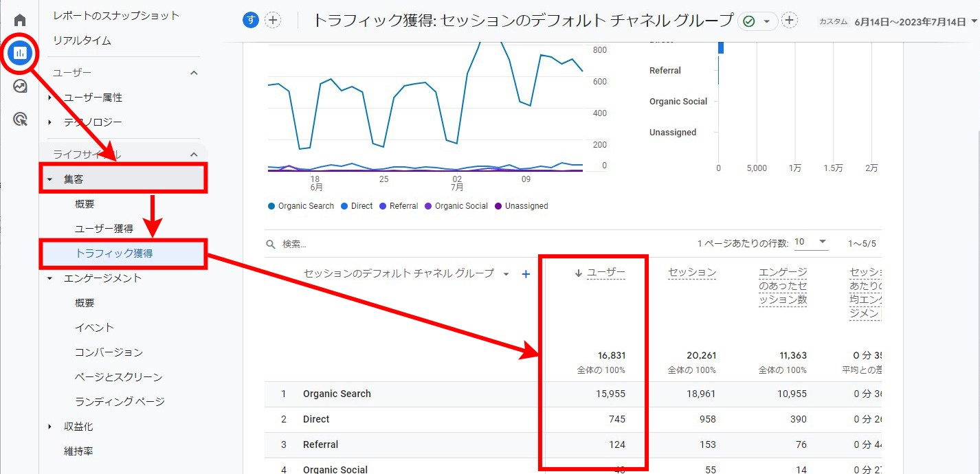Open ランディング ページ report
The width and height of the screenshot is (980, 474).
click(x=120, y=402)
